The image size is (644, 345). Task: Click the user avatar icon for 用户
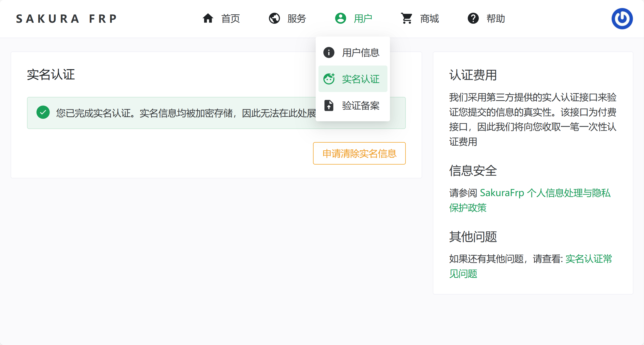[x=340, y=18]
